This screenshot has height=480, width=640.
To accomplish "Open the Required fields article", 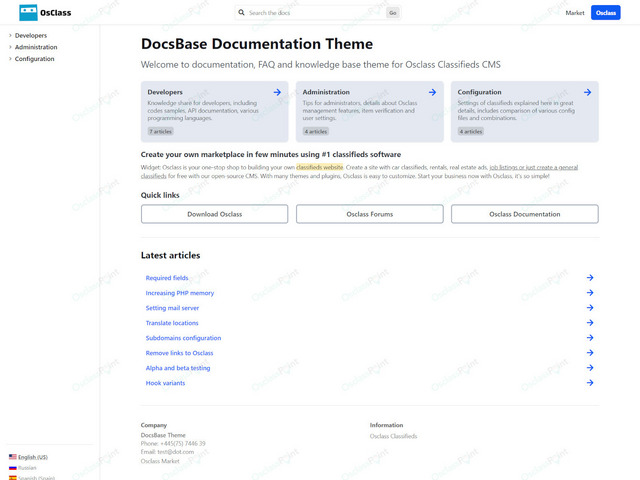I will [x=167, y=278].
